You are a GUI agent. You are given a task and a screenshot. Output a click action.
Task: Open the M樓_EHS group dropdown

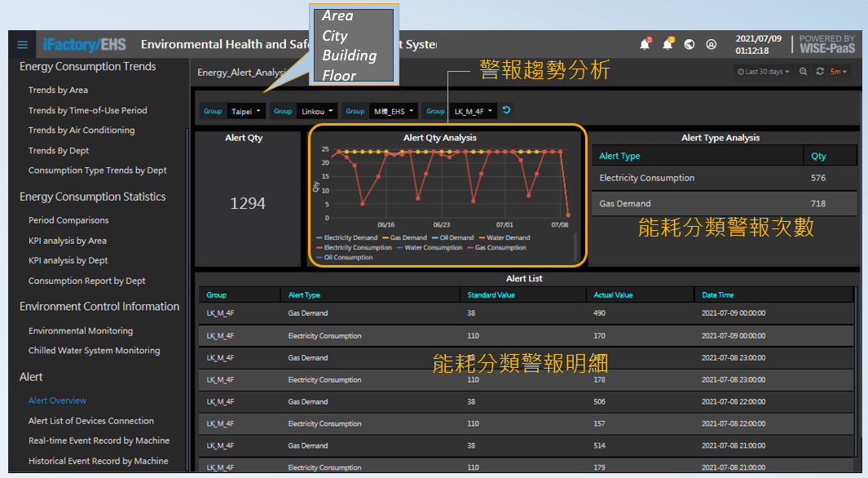[394, 111]
